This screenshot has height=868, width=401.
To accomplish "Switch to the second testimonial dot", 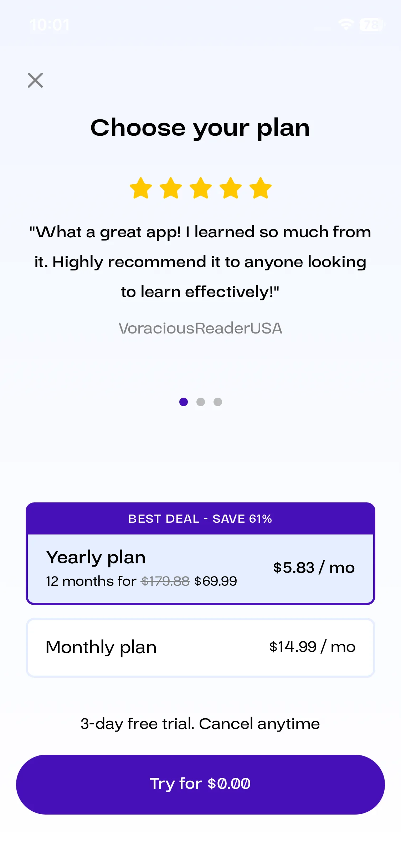I will [x=201, y=402].
